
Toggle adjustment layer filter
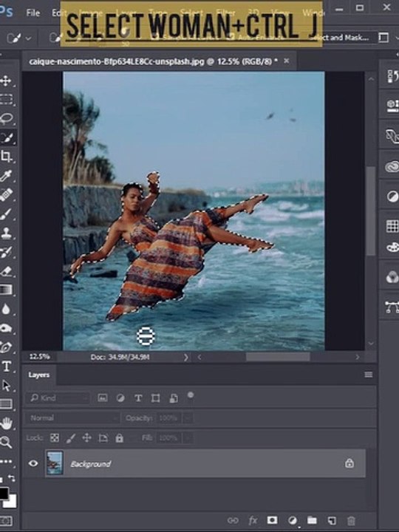tap(120, 398)
